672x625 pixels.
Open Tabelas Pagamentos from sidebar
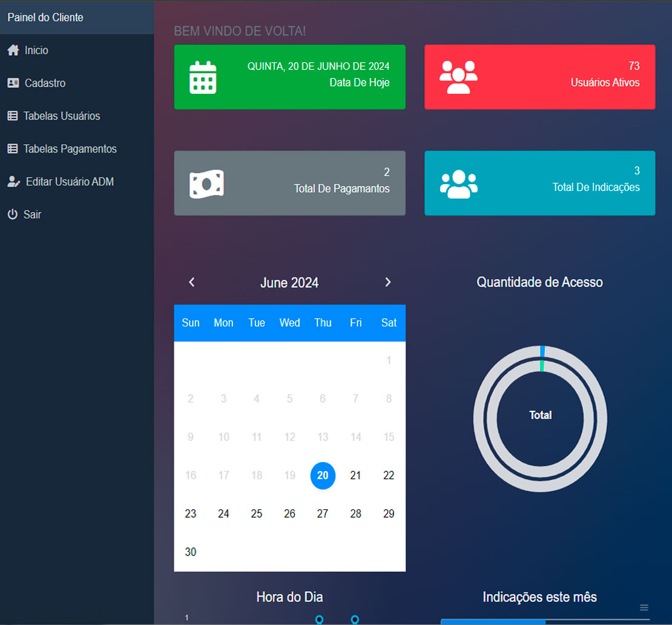pos(70,148)
